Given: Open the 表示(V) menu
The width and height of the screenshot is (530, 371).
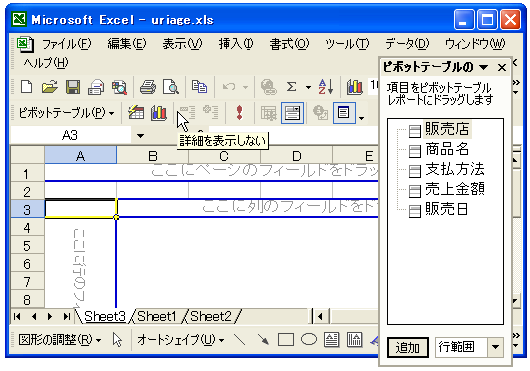Looking at the screenshot, I should 183,44.
